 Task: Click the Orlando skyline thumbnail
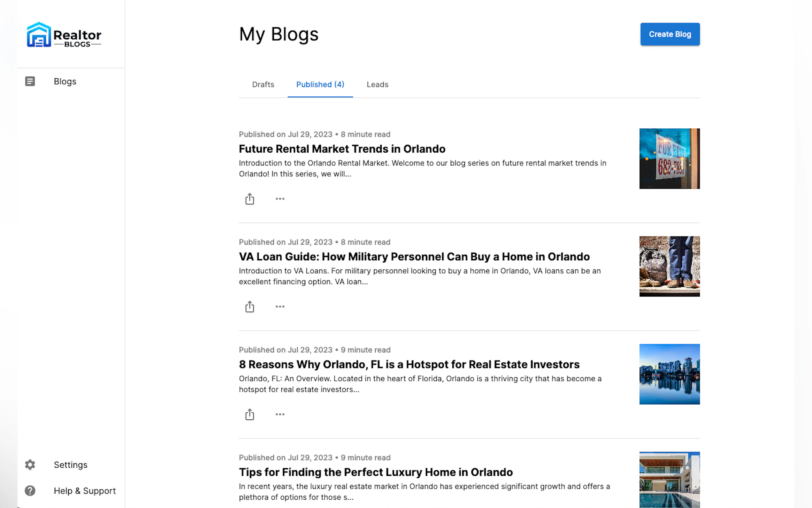pyautogui.click(x=669, y=374)
